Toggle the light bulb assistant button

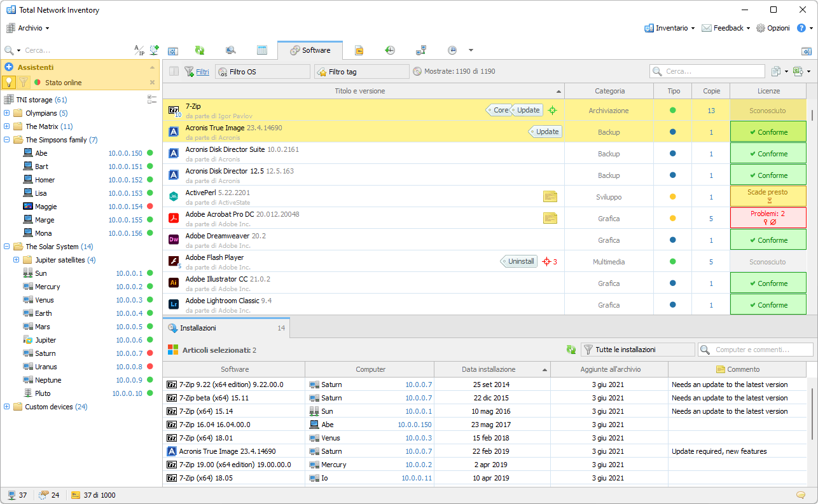[9, 82]
